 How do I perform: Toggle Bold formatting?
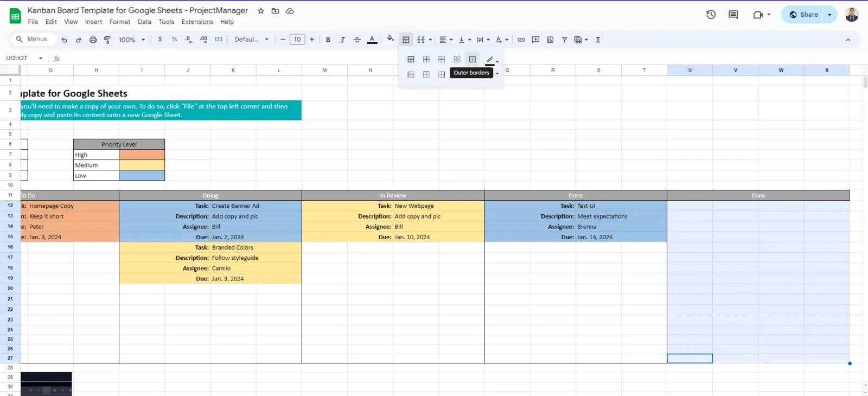tap(328, 40)
